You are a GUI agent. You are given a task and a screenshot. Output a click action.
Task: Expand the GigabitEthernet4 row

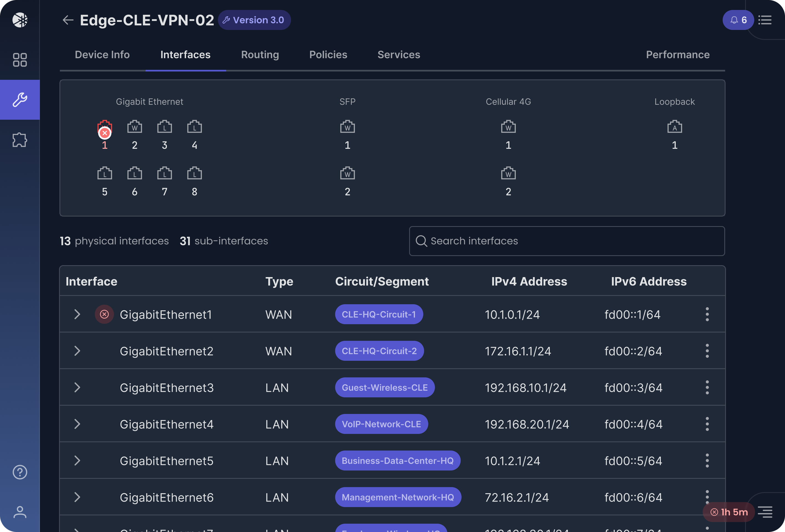pyautogui.click(x=77, y=424)
